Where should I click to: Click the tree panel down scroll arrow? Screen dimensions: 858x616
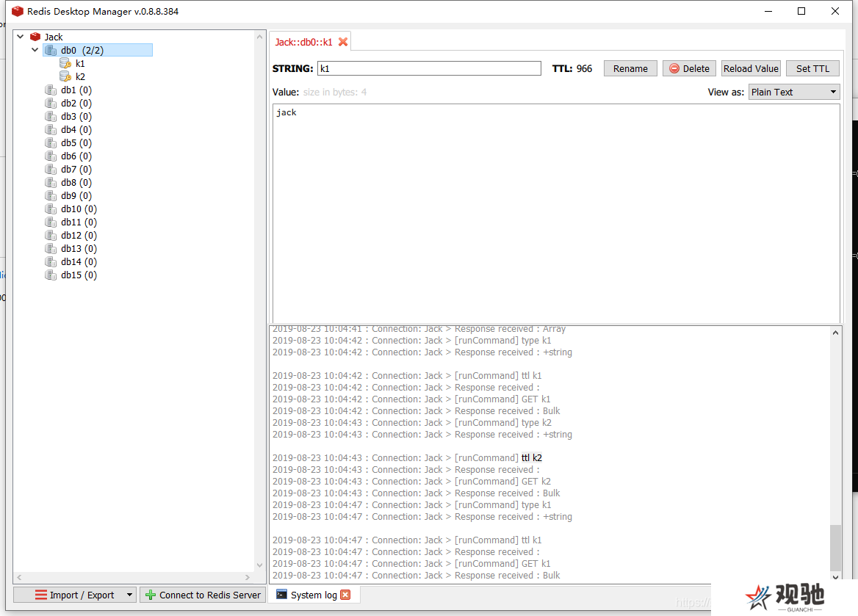click(259, 565)
